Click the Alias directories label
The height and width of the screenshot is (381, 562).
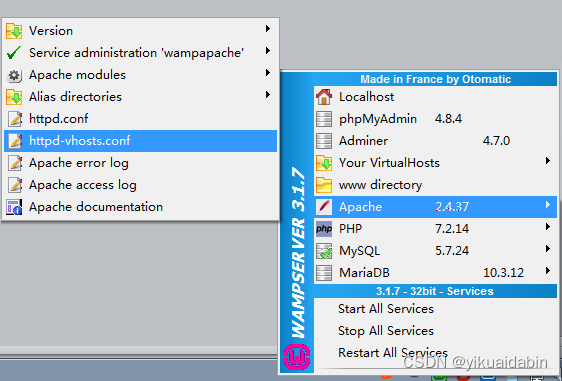75,97
